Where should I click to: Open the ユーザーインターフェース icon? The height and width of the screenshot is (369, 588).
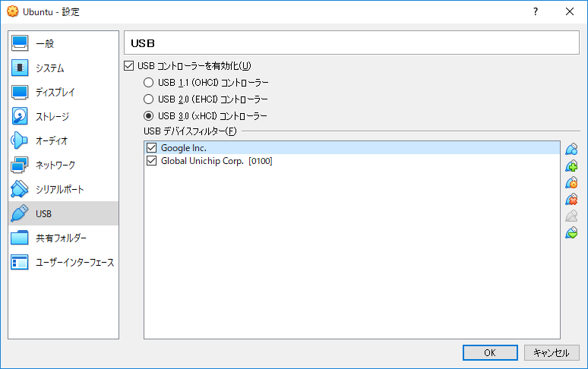click(x=20, y=262)
